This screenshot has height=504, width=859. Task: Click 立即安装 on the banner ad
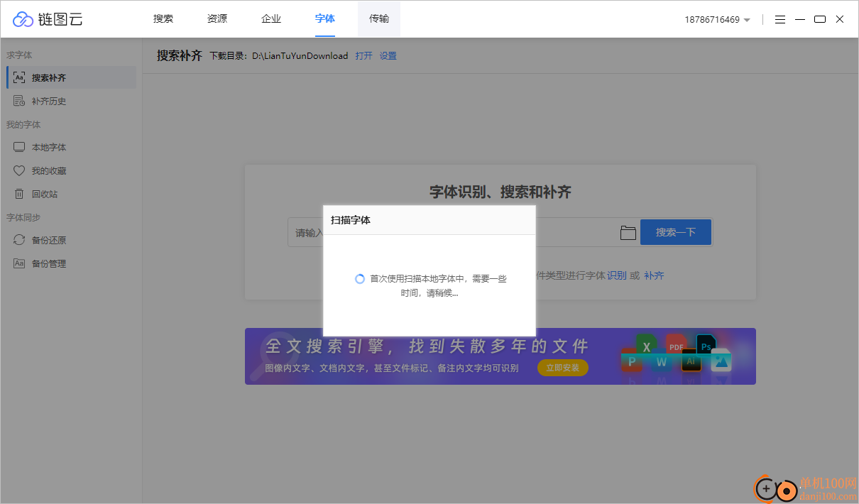pyautogui.click(x=562, y=368)
